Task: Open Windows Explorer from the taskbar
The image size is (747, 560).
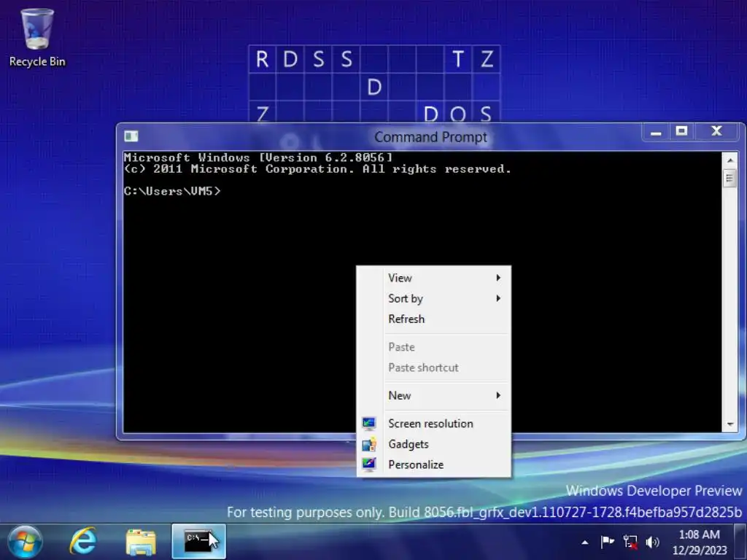Action: tap(141, 542)
